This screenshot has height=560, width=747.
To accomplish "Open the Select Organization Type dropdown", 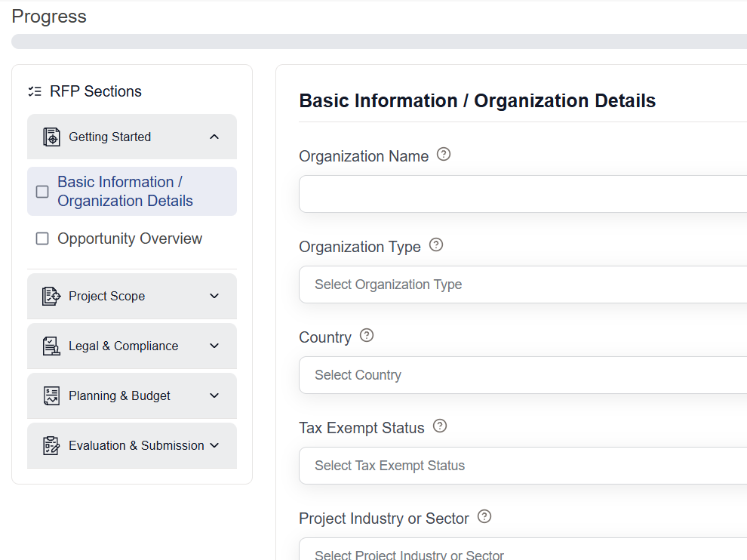I will click(523, 285).
